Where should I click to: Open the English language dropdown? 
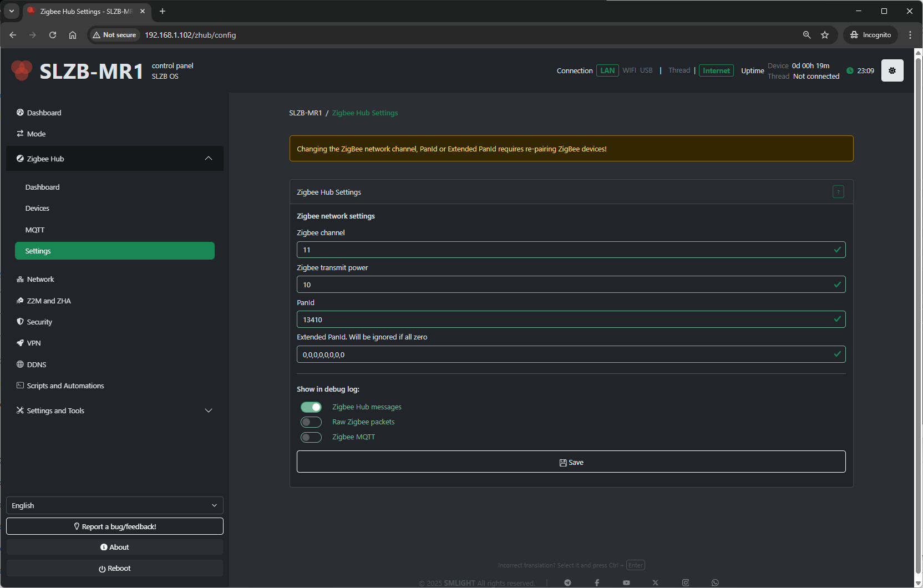coord(115,505)
